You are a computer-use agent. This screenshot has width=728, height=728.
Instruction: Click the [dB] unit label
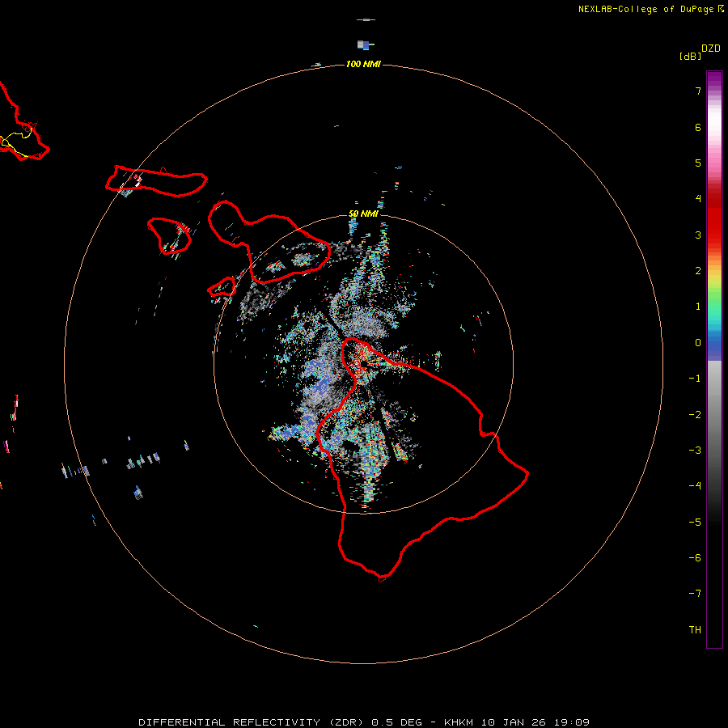pyautogui.click(x=690, y=56)
